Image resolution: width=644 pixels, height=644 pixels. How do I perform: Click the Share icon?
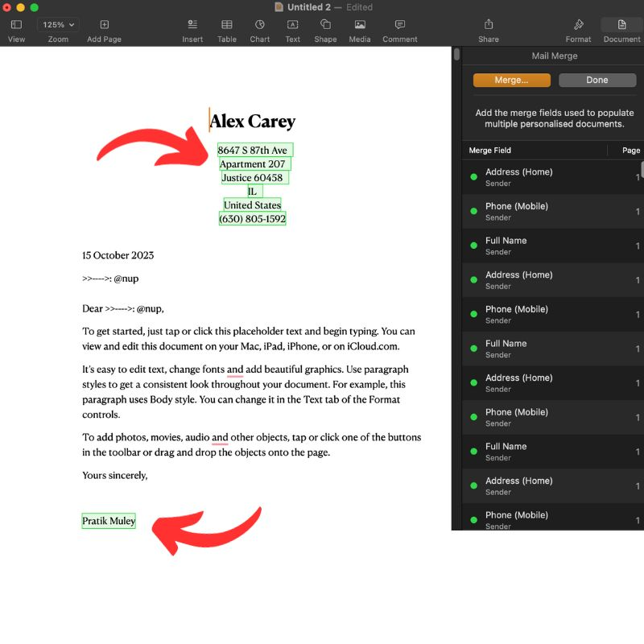[489, 24]
